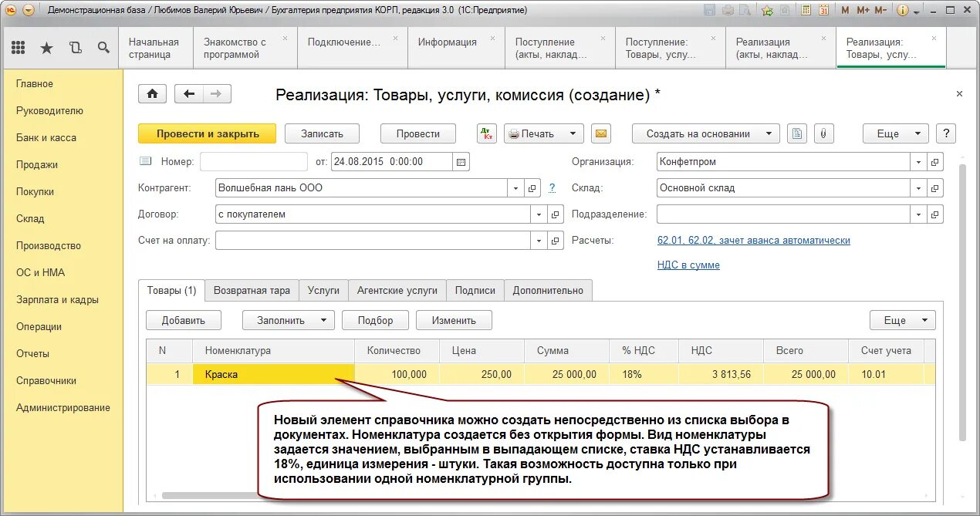Open Банк и касса section
Screen dimensions: 980x516
pyautogui.click(x=46, y=137)
